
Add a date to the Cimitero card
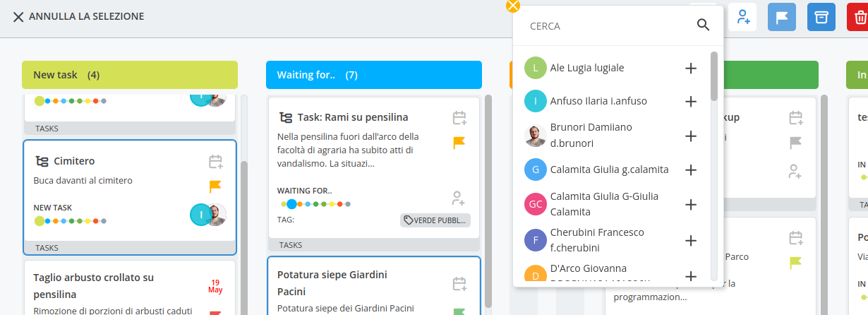(x=215, y=162)
